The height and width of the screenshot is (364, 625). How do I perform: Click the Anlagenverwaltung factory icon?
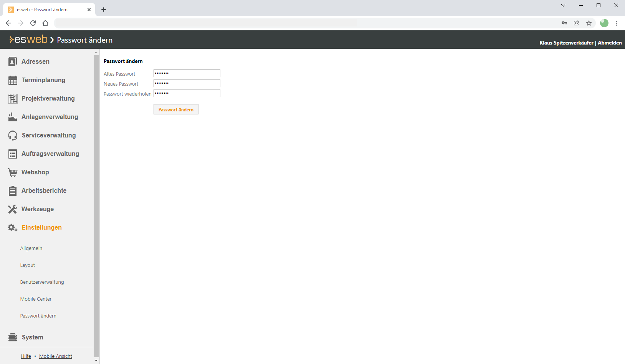click(x=13, y=117)
